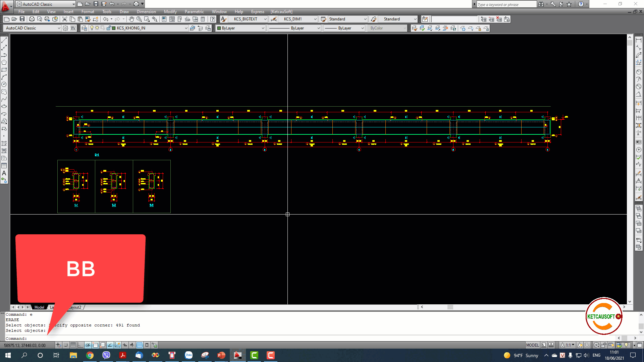Open Layer Properties Manager icon
This screenshot has width=644, height=362.
(84, 28)
